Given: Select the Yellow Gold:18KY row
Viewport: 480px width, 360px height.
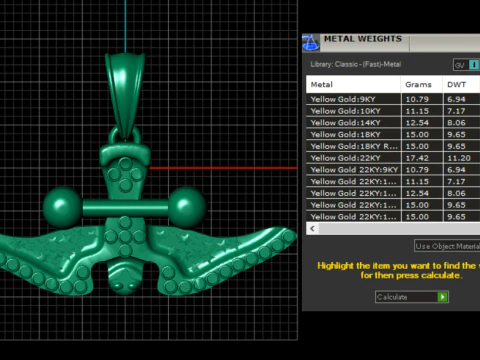Looking at the screenshot, I should coord(393,134).
